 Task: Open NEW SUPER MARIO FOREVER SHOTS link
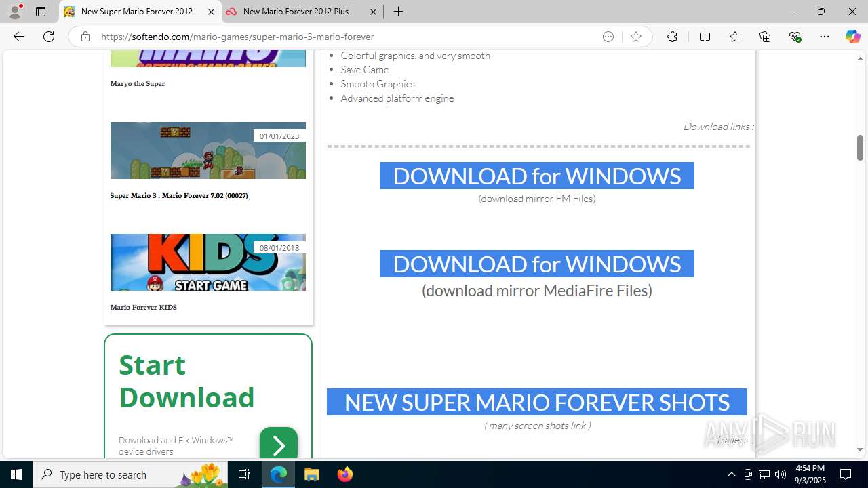pos(537,402)
